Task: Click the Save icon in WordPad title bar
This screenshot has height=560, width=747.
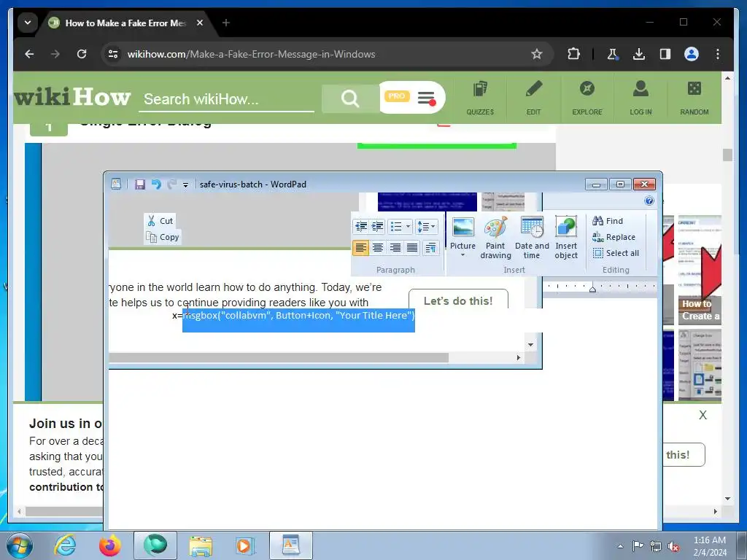Action: [139, 184]
